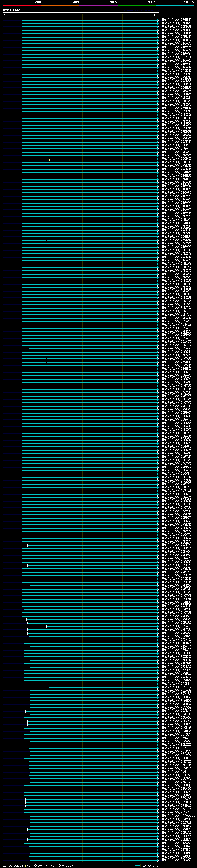The width and height of the screenshot is (197, 868).
Task: Select hit label UniRef100_Q19LA8
Action: [177, 728]
